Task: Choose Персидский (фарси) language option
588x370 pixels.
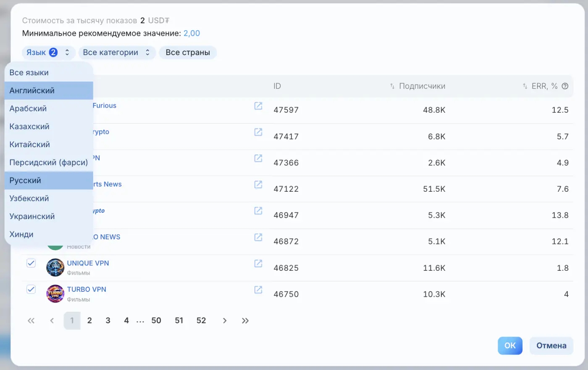Action: 49,162
